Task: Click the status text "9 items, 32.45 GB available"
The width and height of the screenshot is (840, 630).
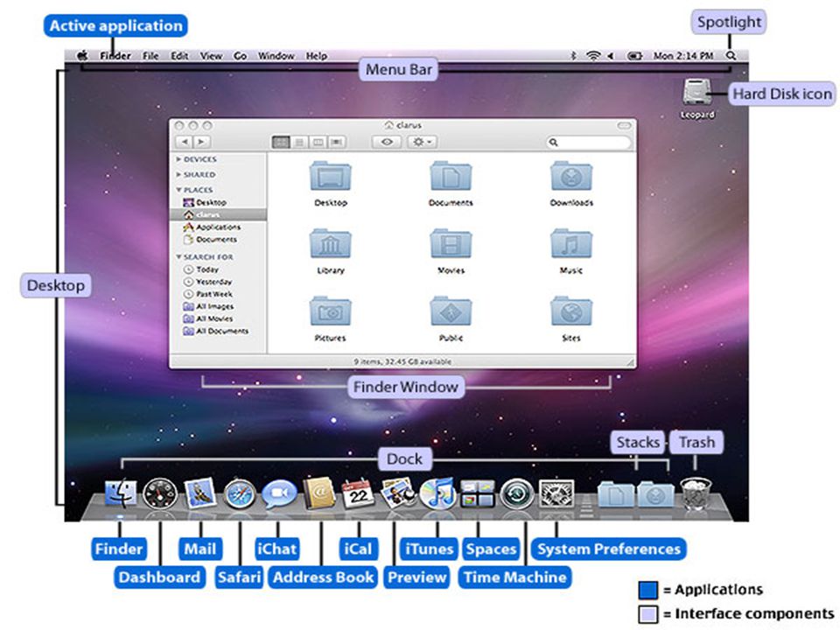Action: [402, 362]
